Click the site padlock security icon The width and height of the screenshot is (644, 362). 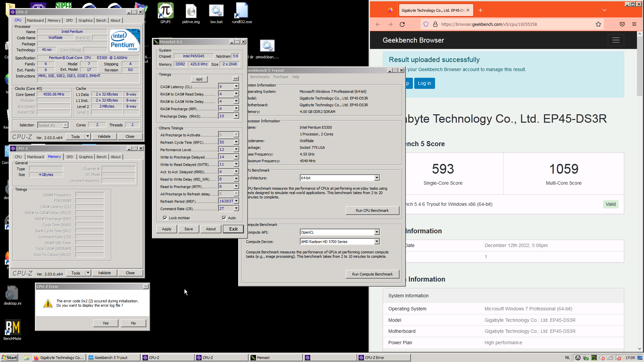click(x=435, y=24)
